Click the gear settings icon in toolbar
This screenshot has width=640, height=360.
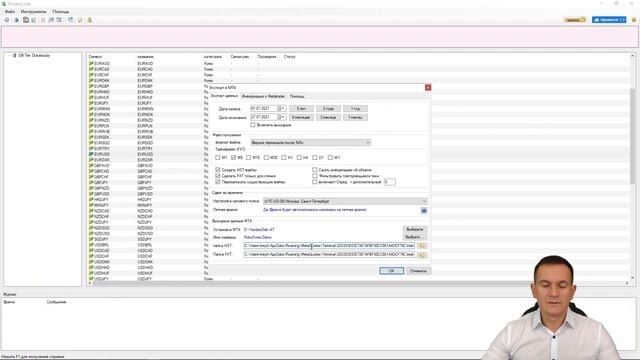7,20
